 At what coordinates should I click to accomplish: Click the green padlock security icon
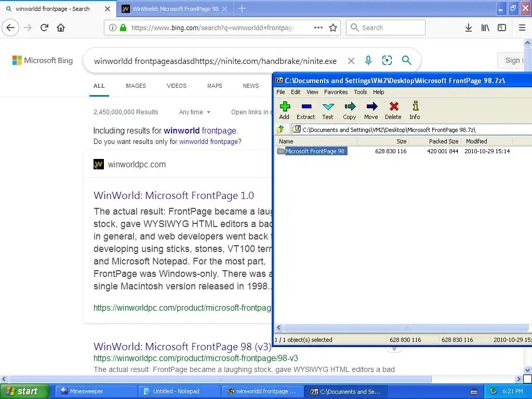pos(123,28)
